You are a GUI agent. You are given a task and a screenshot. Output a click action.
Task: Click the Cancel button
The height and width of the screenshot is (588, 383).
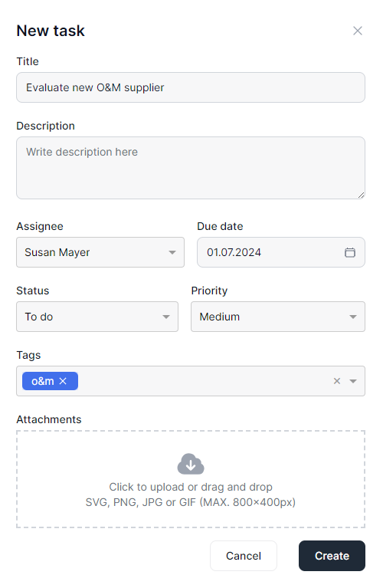point(244,556)
